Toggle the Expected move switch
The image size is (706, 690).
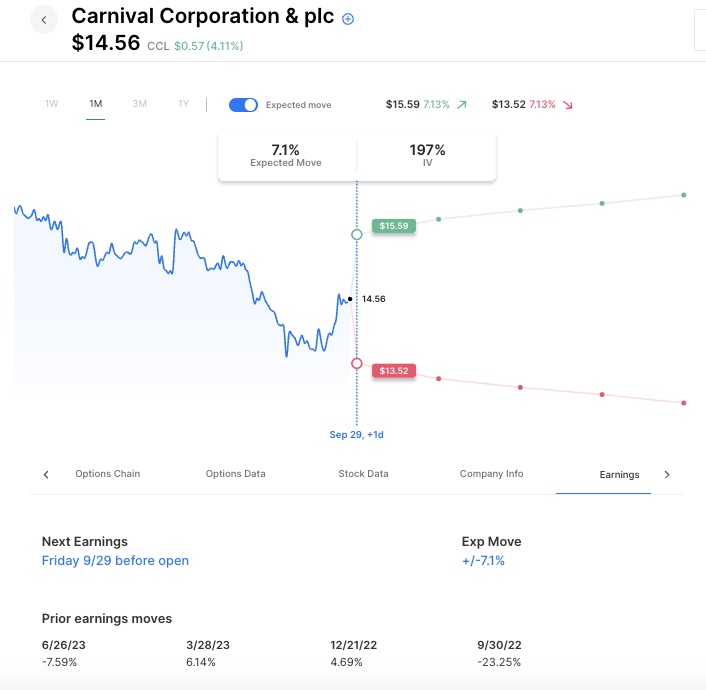point(243,104)
